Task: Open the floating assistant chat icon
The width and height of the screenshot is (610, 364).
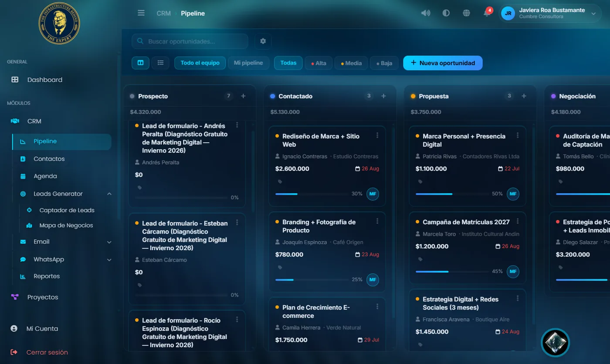Action: [555, 343]
